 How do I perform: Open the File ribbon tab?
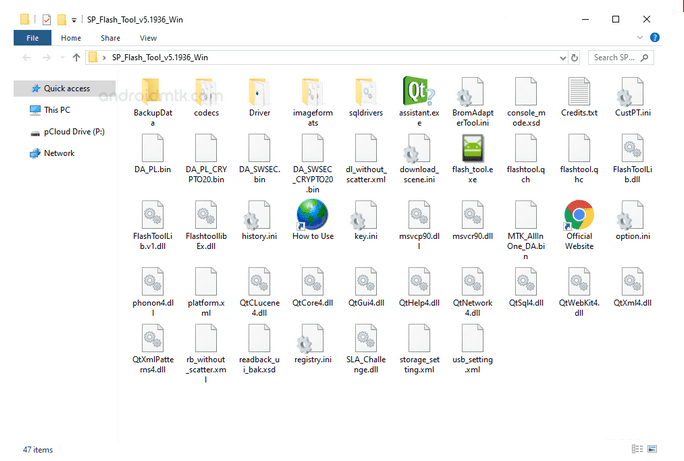coord(32,38)
